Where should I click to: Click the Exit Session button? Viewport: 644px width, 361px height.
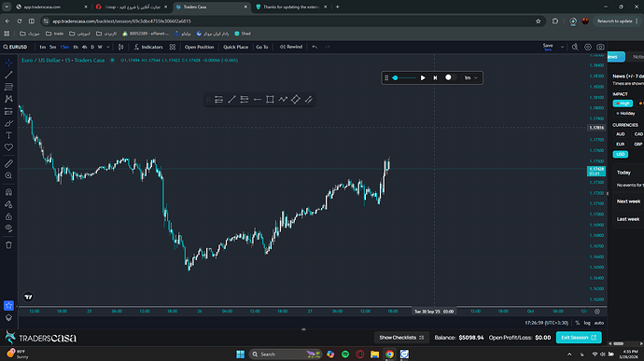point(579,338)
